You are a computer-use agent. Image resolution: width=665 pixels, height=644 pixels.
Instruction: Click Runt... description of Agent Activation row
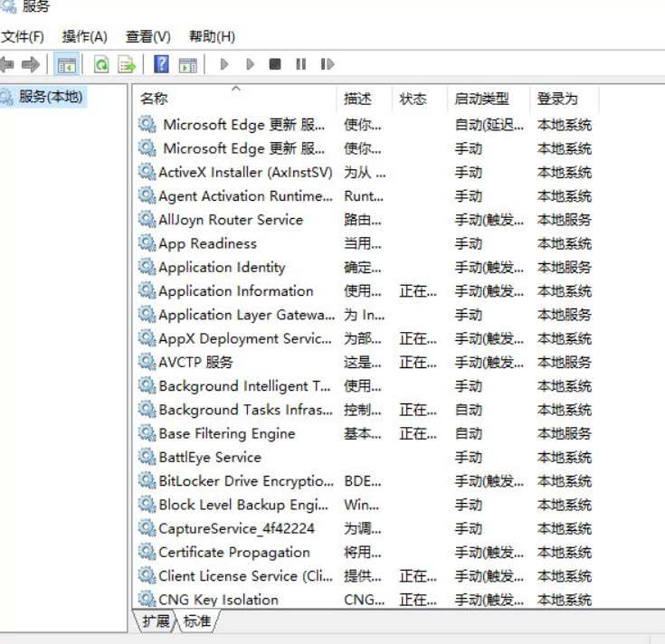click(x=364, y=196)
